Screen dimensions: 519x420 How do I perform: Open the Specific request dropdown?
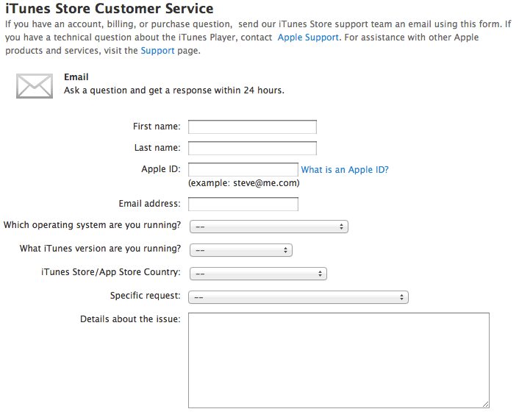click(298, 297)
